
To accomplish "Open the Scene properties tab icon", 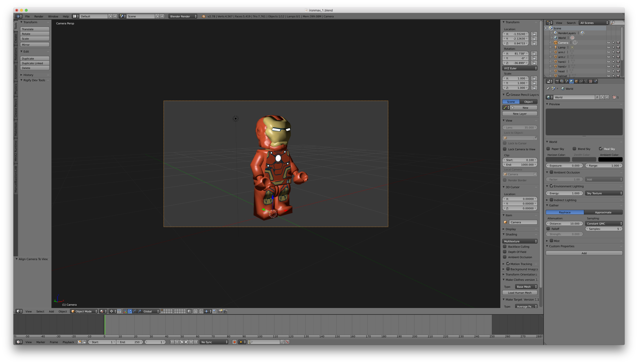I will pyautogui.click(x=567, y=81).
